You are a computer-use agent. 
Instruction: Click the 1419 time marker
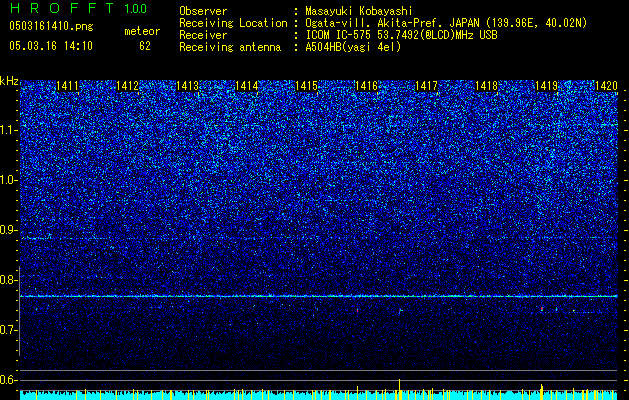point(547,86)
